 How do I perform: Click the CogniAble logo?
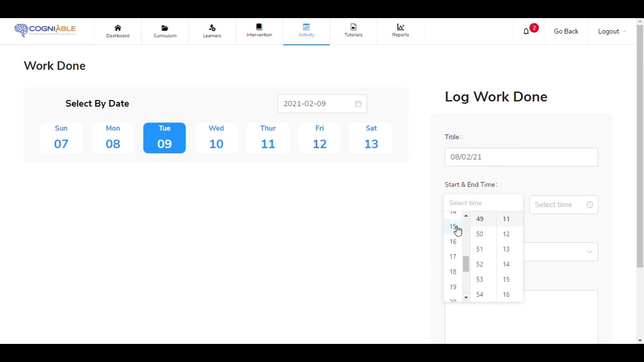pyautogui.click(x=45, y=30)
